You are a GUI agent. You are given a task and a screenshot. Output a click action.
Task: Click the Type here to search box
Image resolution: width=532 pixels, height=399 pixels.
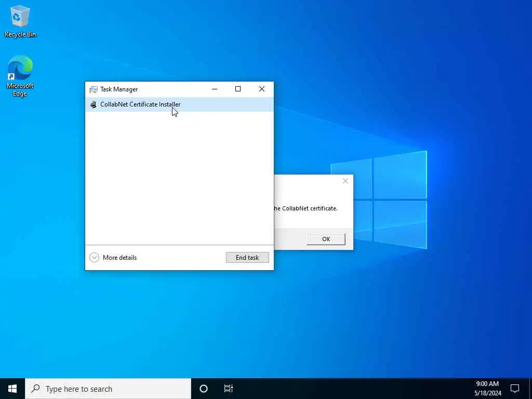(108, 389)
